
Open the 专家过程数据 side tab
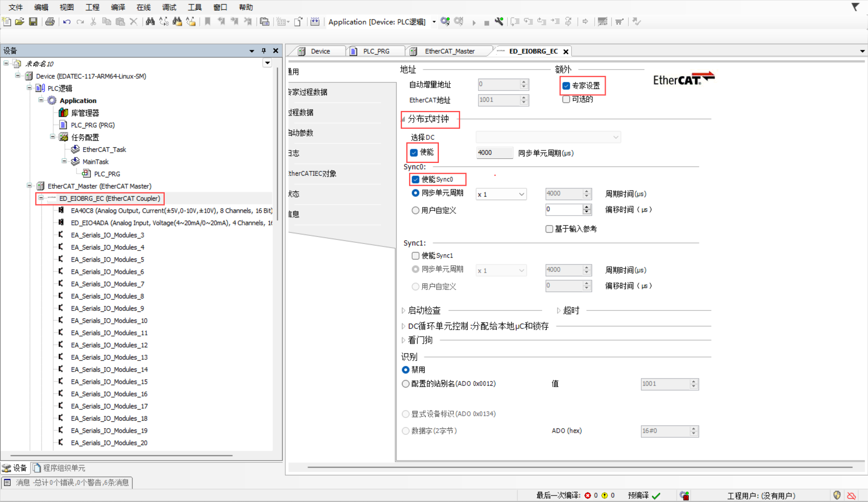[308, 92]
